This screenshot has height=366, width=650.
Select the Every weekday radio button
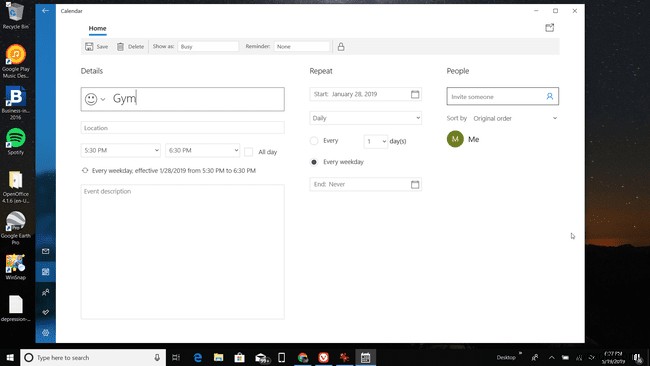tap(314, 162)
